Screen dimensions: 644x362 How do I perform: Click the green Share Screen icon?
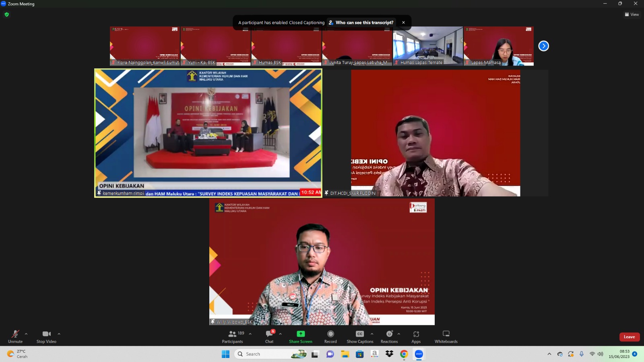tap(301, 334)
